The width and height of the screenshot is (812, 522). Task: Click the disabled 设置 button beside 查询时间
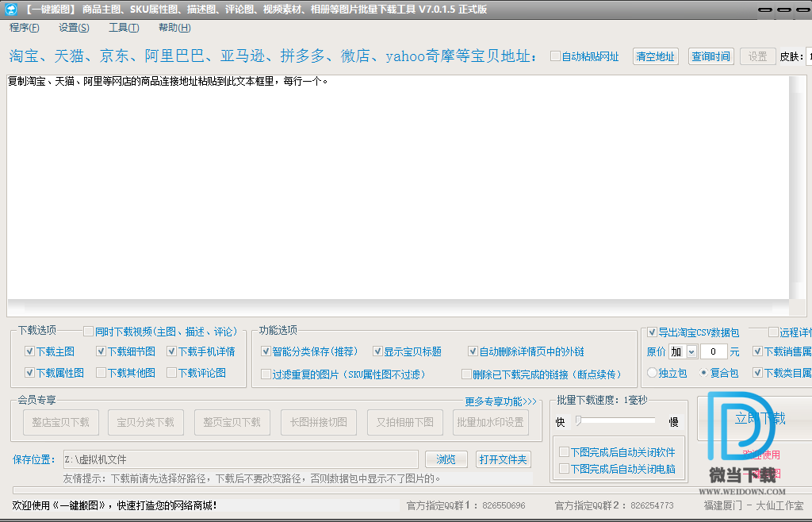pos(757,56)
